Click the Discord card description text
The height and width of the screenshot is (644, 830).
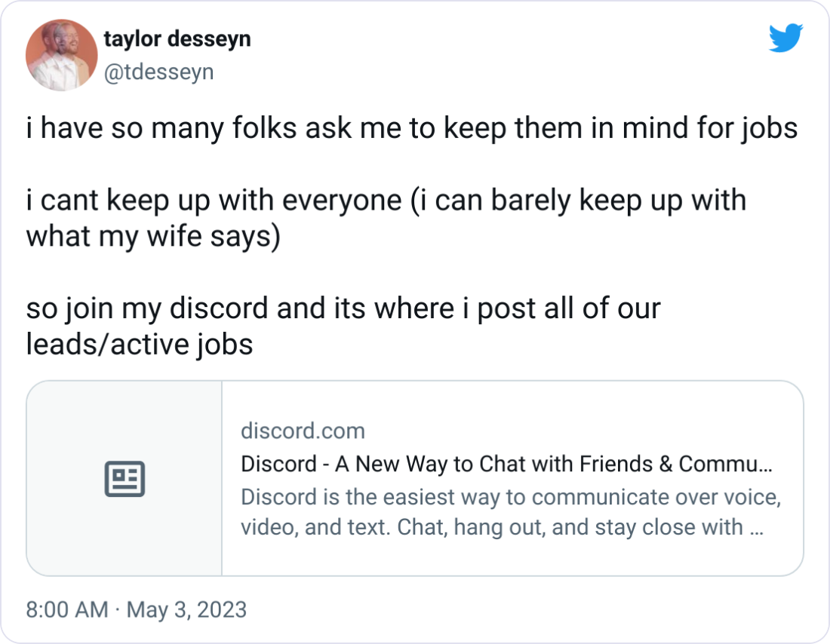pyautogui.click(x=510, y=511)
